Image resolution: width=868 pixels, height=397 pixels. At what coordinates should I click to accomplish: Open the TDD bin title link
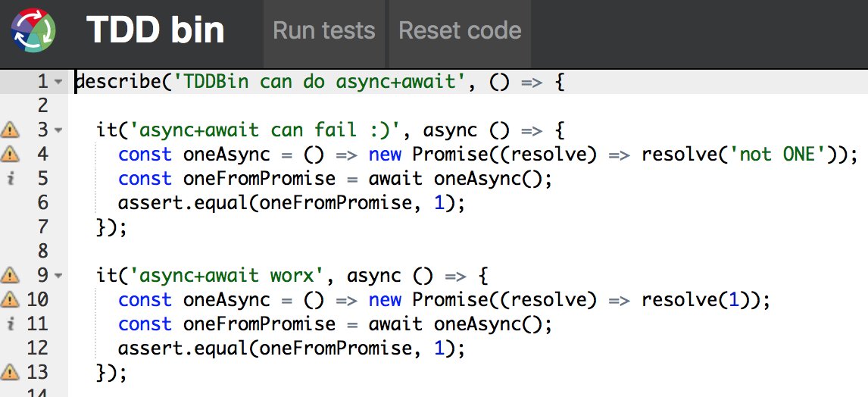[x=155, y=30]
